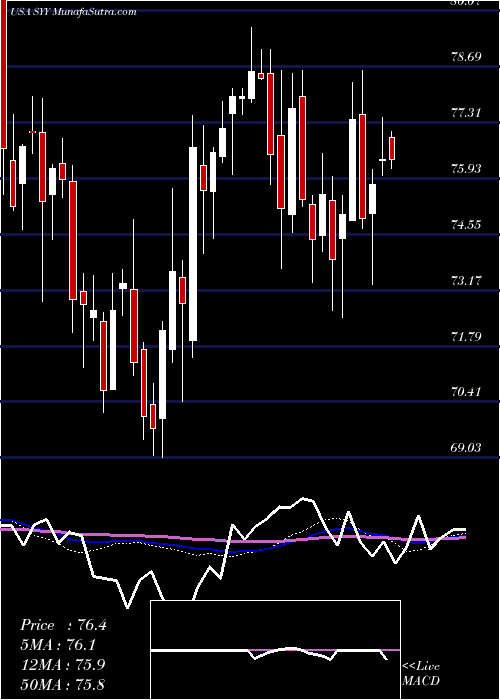This screenshot has width=500, height=700.
Task: Click the '5MA : 76.1' readout
Action: [x=60, y=645]
